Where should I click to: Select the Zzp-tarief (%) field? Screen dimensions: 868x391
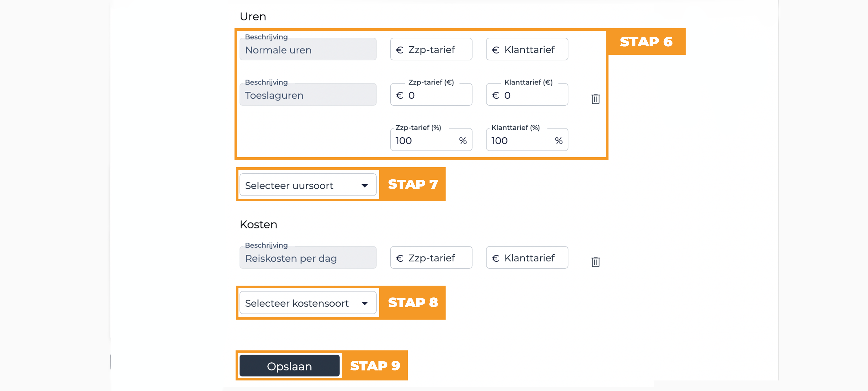click(x=431, y=140)
